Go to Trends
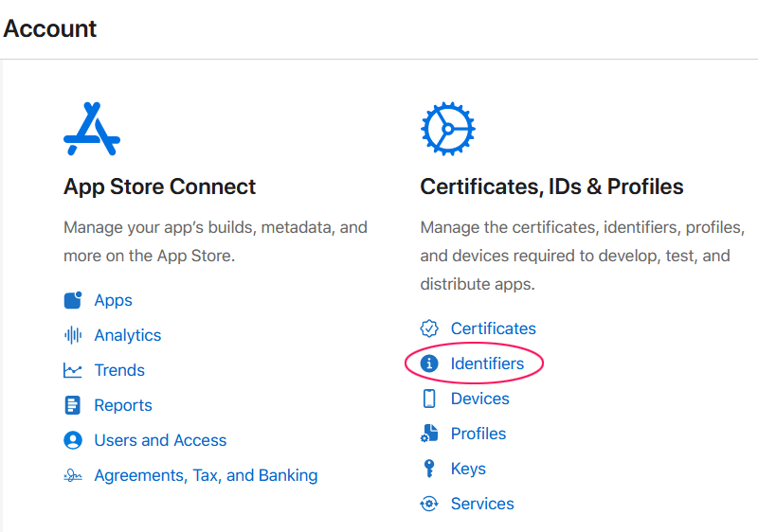The height and width of the screenshot is (532, 758). [119, 370]
